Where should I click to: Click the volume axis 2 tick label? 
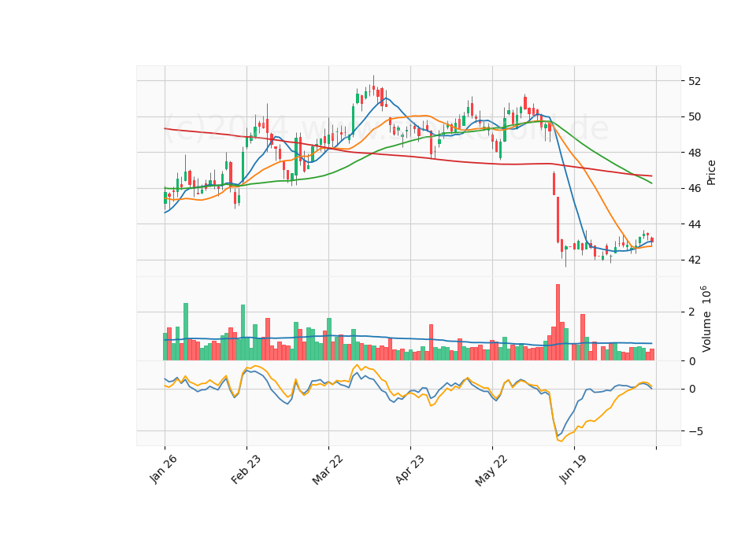pos(692,312)
